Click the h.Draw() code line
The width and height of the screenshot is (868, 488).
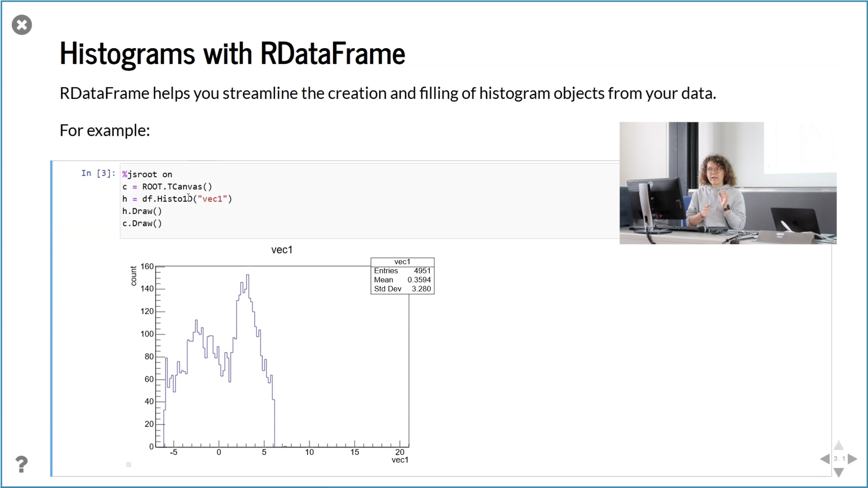pyautogui.click(x=142, y=211)
